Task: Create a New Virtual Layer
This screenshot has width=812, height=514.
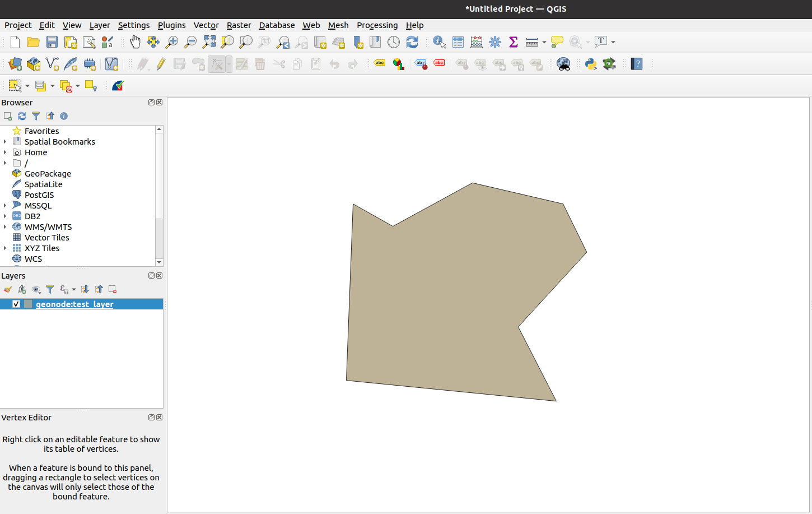Action: (x=111, y=64)
